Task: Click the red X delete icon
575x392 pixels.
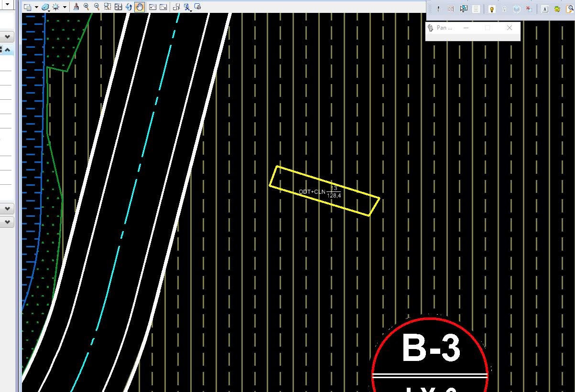Action: click(x=529, y=9)
